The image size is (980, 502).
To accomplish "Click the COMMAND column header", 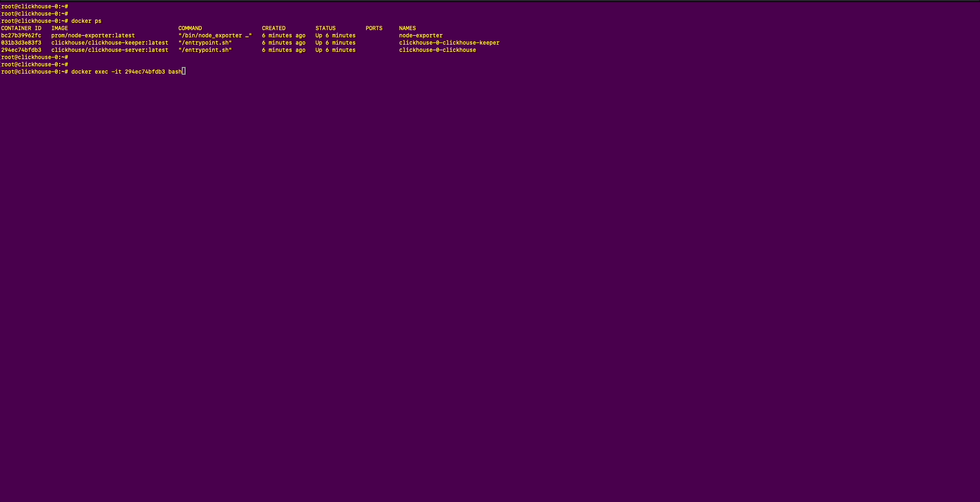I will point(190,28).
